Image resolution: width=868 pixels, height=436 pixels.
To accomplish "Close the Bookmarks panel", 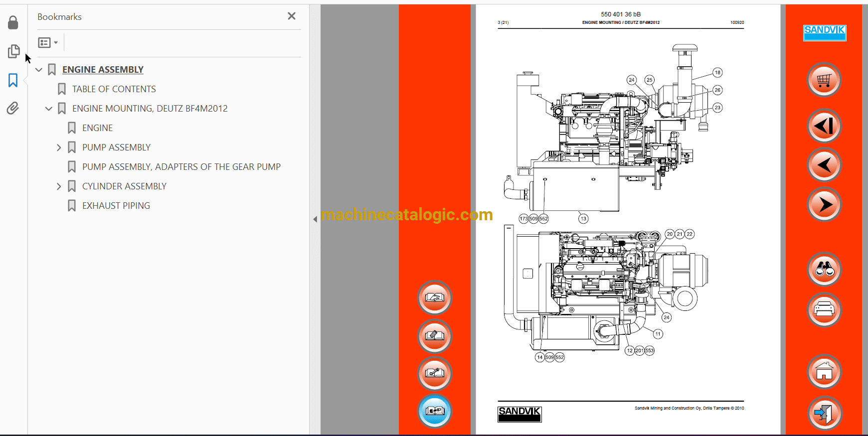I will pos(292,16).
